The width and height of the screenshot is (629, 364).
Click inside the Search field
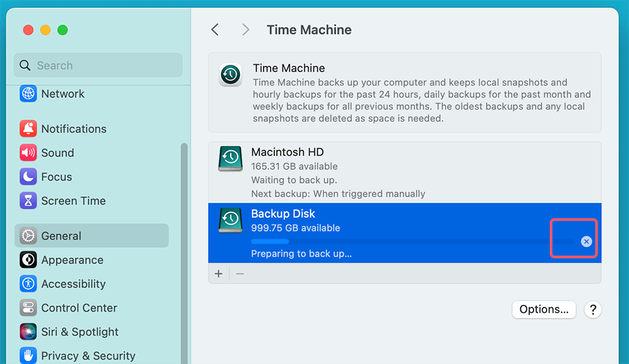coord(97,65)
